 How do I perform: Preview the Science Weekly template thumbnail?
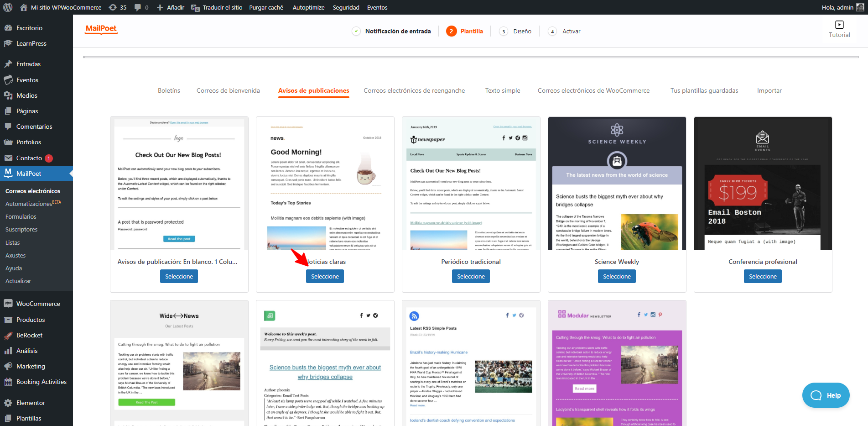[x=617, y=184]
